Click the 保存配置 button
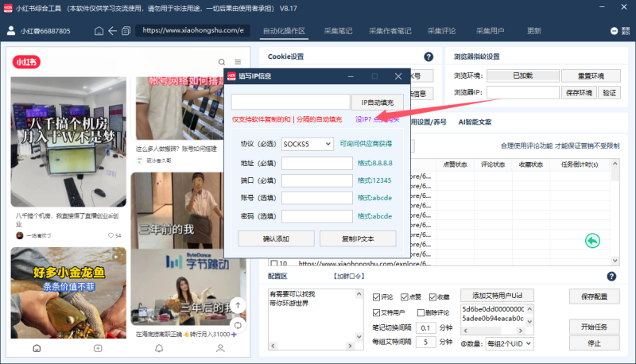This screenshot has height=364, width=636. point(594,296)
